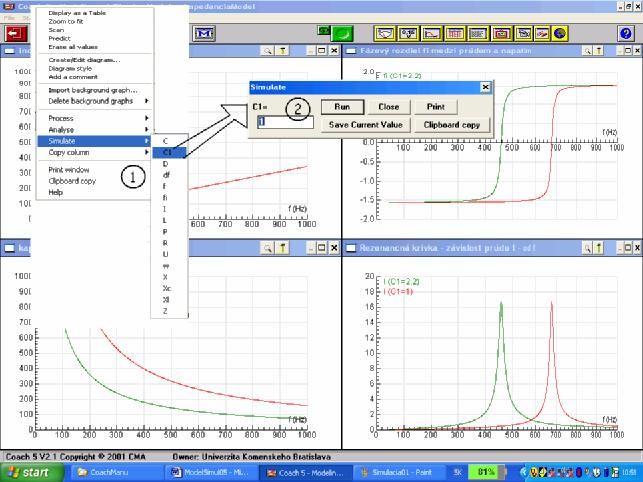Click the magnifier icon in the Fázový rozdiel pane

click(587, 50)
